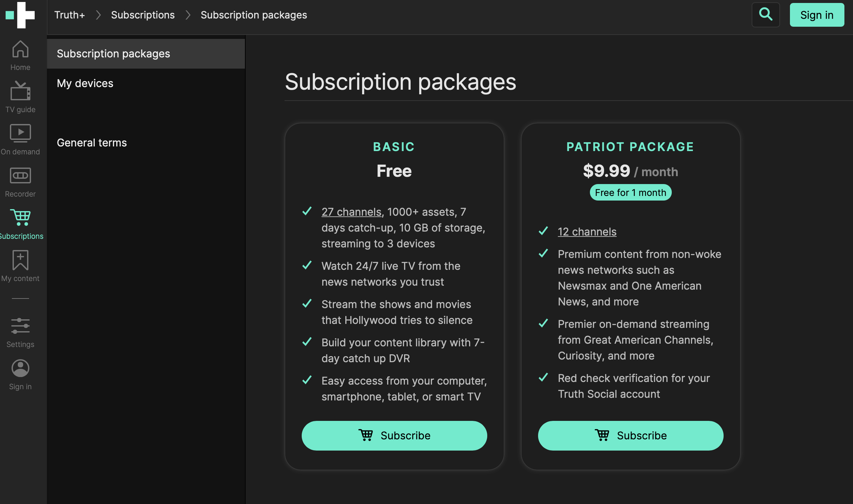Go to On demand section

click(20, 134)
